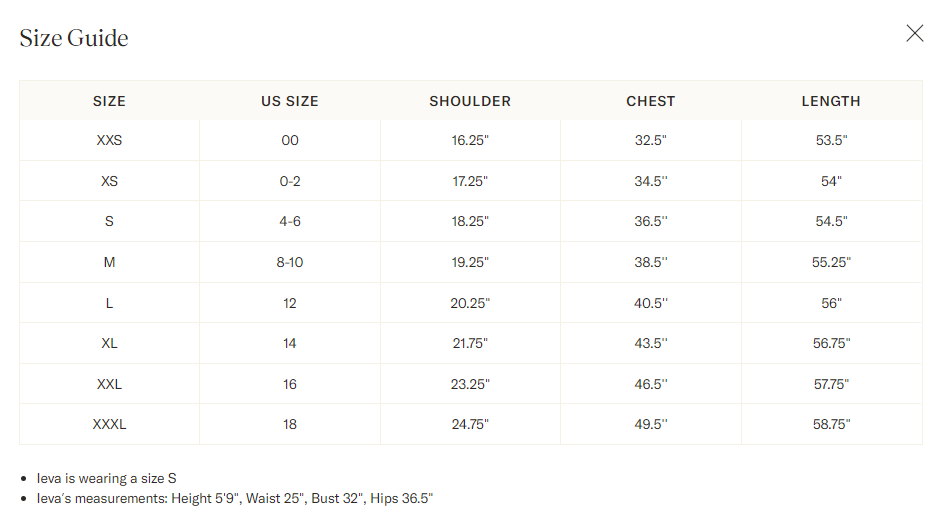Click US size 4-6 cell
The image size is (935, 531).
point(290,221)
